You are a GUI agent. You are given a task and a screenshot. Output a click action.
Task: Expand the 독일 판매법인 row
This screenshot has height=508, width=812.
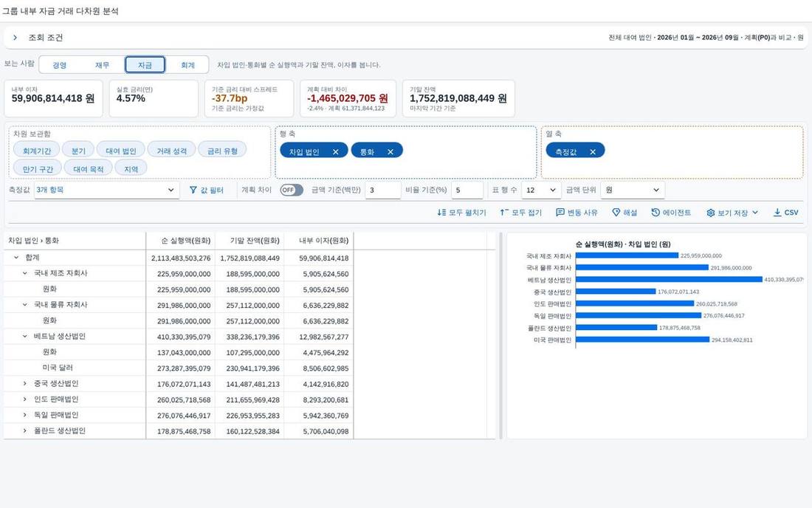coord(24,415)
